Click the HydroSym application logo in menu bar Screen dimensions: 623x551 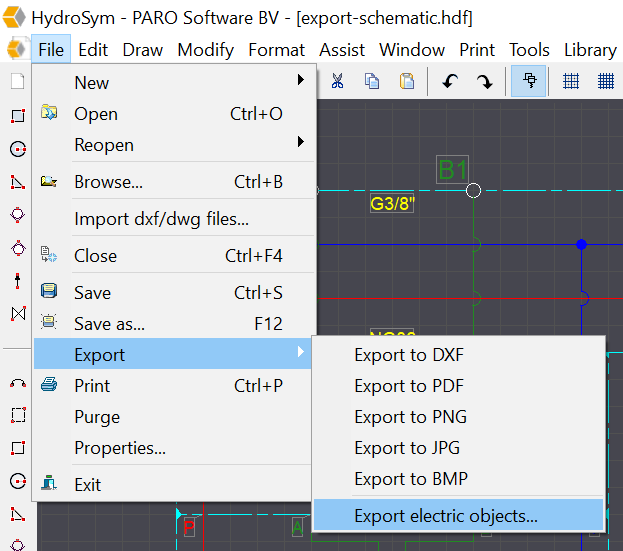(x=17, y=49)
